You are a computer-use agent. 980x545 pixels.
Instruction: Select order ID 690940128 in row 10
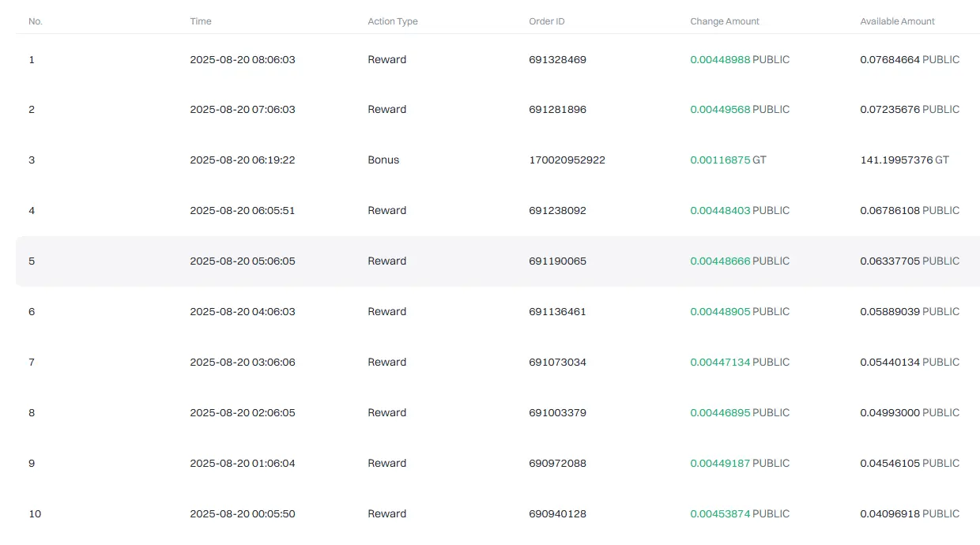558,513
